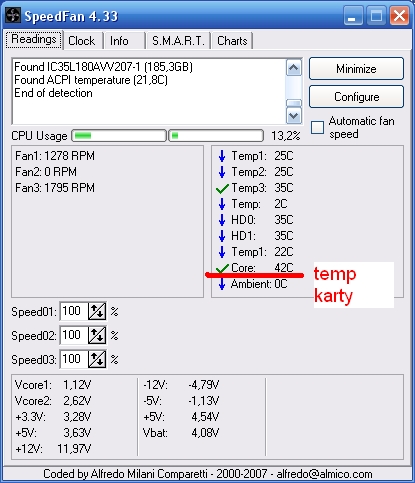Open the Charts tab
415x483 pixels.
point(232,41)
